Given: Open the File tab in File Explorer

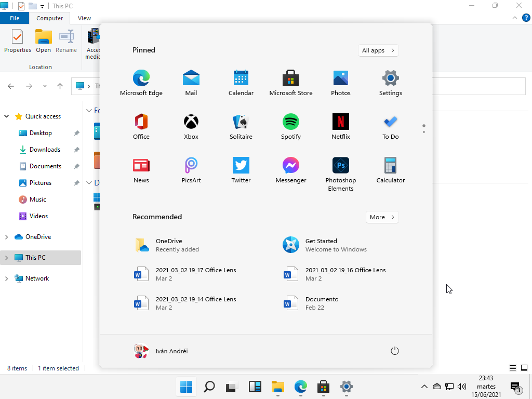Looking at the screenshot, I should pos(15,18).
